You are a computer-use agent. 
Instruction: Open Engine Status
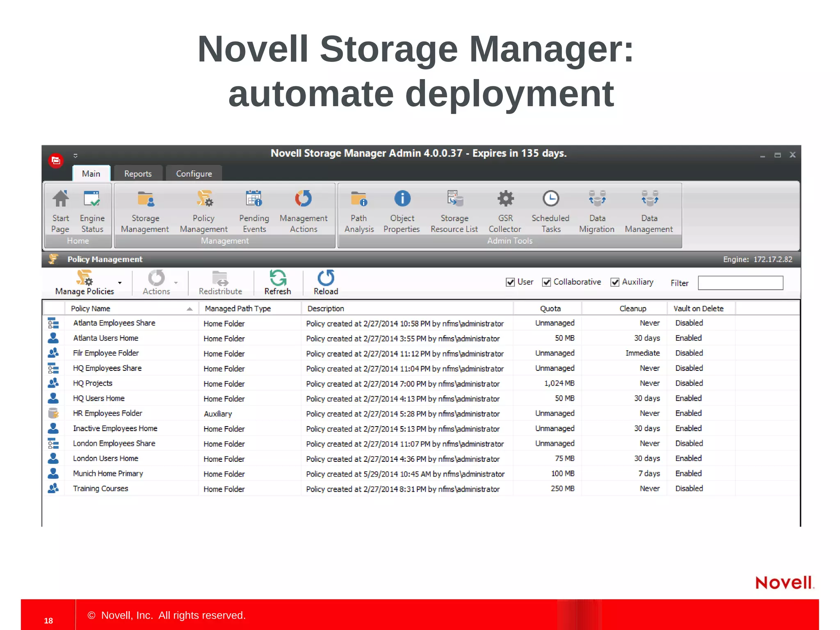point(92,211)
